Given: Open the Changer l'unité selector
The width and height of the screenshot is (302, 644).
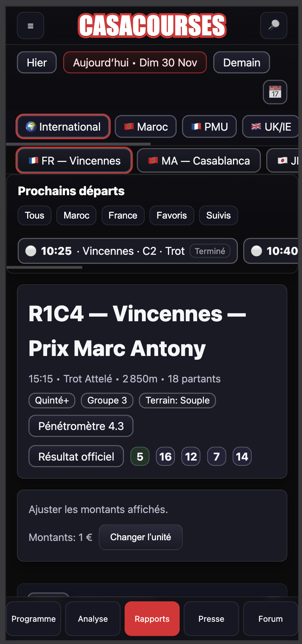Looking at the screenshot, I should [140, 537].
